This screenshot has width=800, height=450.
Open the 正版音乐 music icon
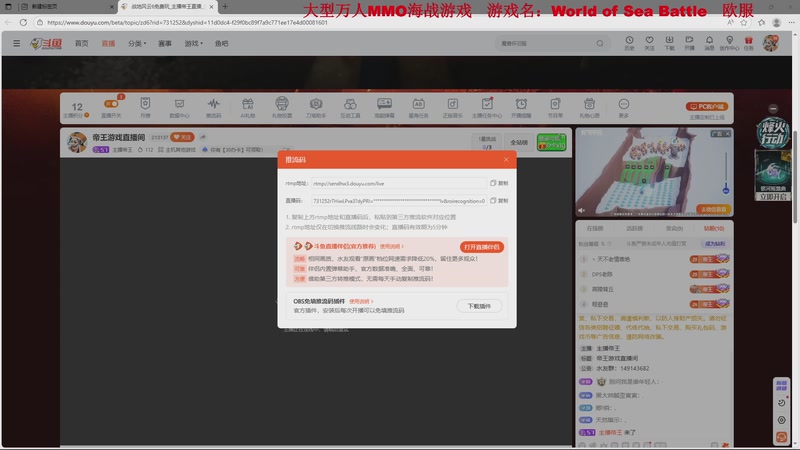453,108
